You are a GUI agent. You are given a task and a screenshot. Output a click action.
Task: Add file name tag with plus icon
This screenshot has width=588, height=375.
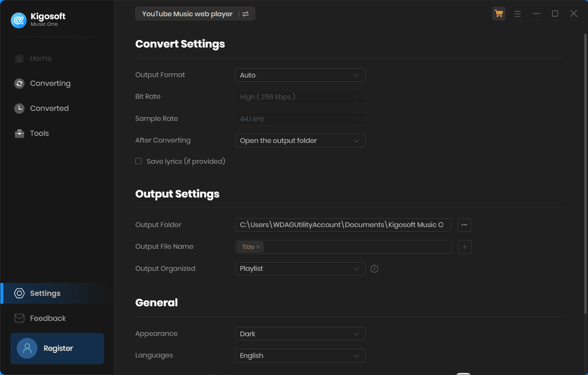point(465,247)
